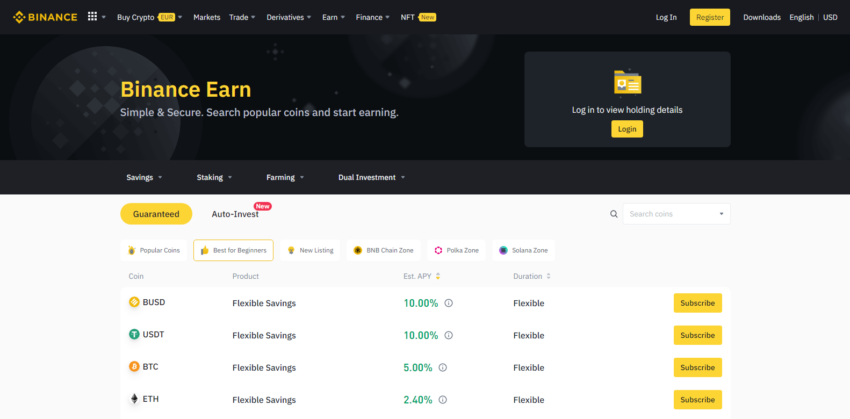Open the Markets page
The width and height of the screenshot is (850, 419).
tap(207, 17)
